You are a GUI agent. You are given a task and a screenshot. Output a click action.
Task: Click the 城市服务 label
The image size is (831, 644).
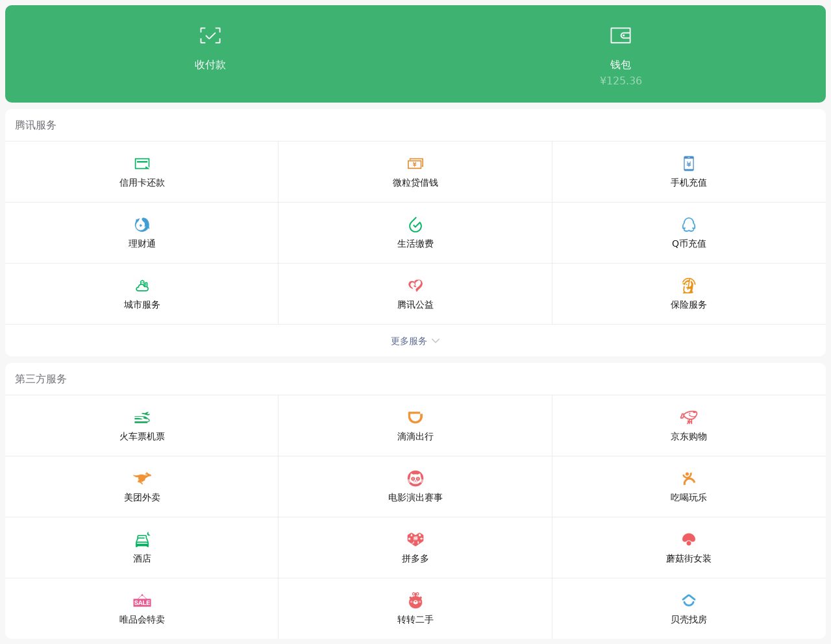(x=142, y=305)
